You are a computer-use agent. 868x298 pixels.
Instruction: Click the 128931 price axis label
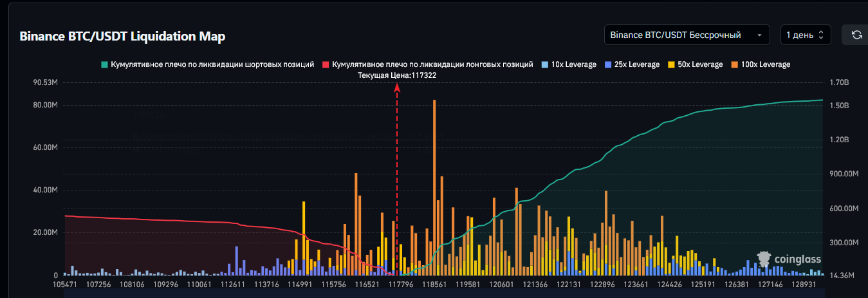[x=804, y=284]
